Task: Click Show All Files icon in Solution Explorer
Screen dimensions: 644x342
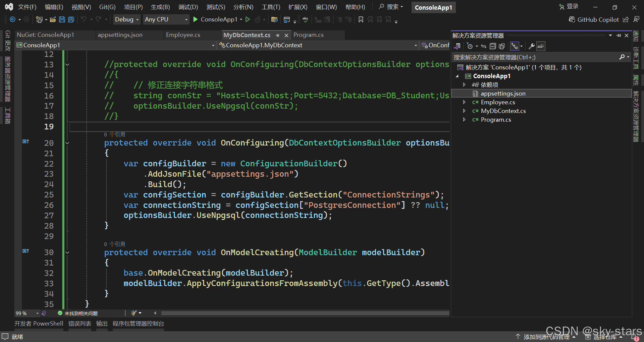Action: [x=502, y=46]
